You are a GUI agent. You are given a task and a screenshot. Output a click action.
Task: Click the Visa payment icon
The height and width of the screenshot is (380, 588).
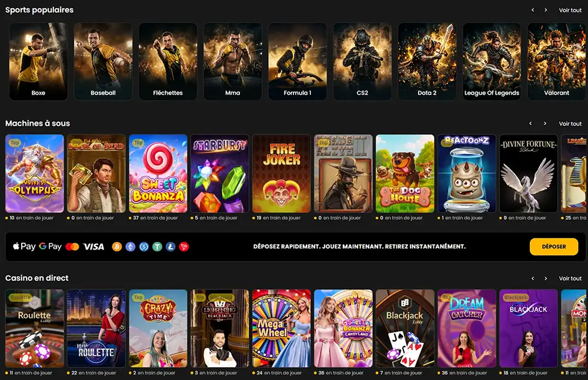tap(94, 247)
